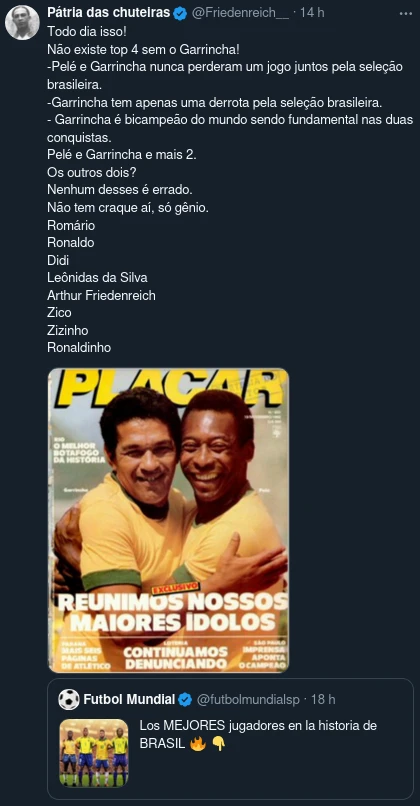Viewport: 420px width, 806px height.
Task: Open quoted tweet text about MEJORES jugadores
Action: click(258, 735)
